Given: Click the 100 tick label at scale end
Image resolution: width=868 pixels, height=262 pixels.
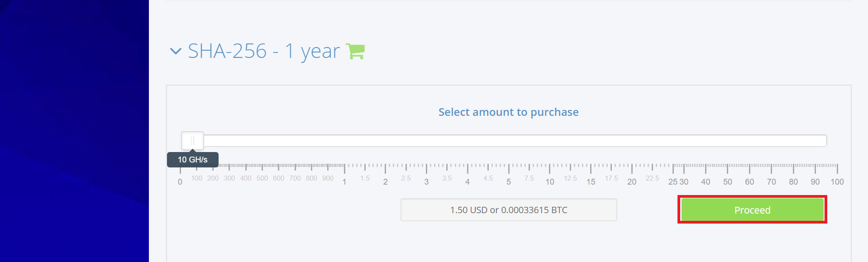Looking at the screenshot, I should 837,182.
